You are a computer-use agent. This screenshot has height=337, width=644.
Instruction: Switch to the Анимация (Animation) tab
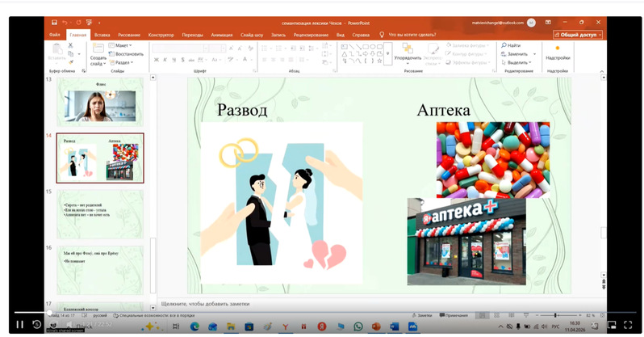tap(221, 36)
